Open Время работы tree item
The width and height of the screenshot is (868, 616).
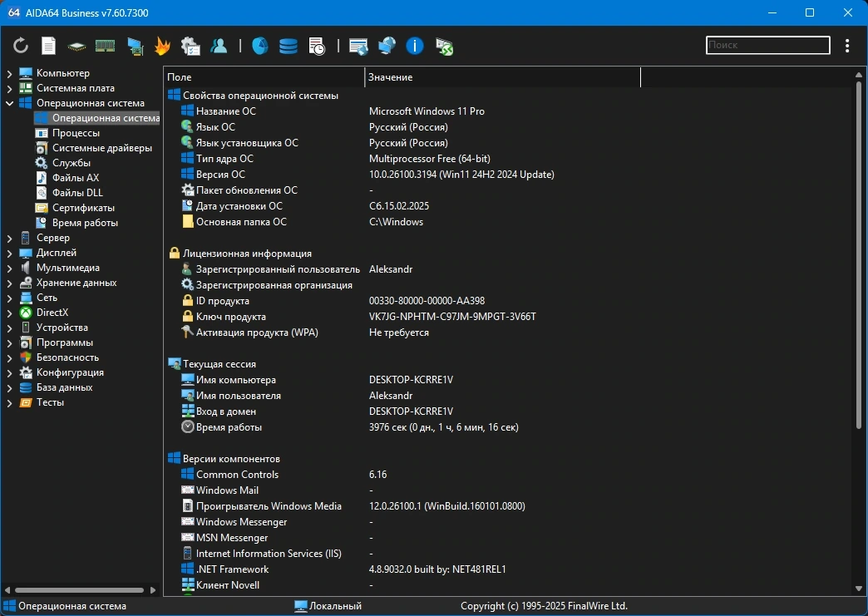coord(85,223)
